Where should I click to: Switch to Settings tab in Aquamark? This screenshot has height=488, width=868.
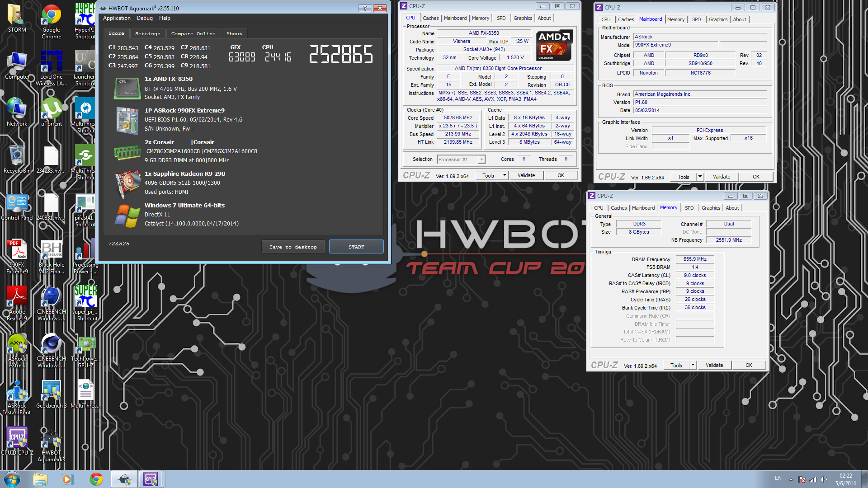147,33
